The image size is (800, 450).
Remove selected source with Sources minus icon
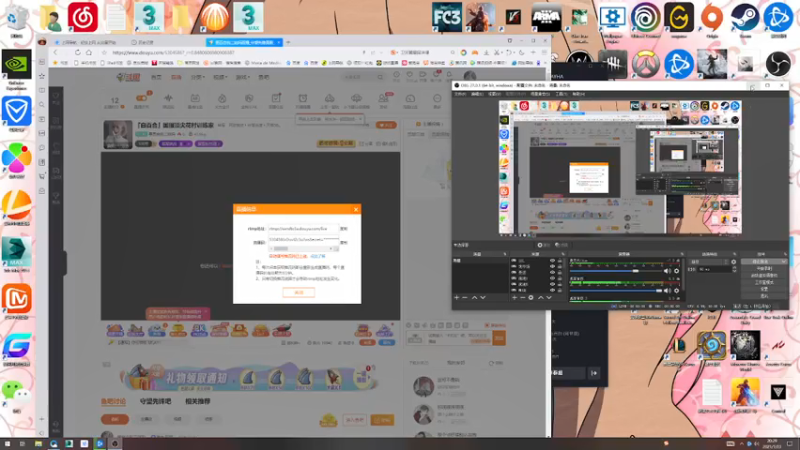(x=522, y=297)
